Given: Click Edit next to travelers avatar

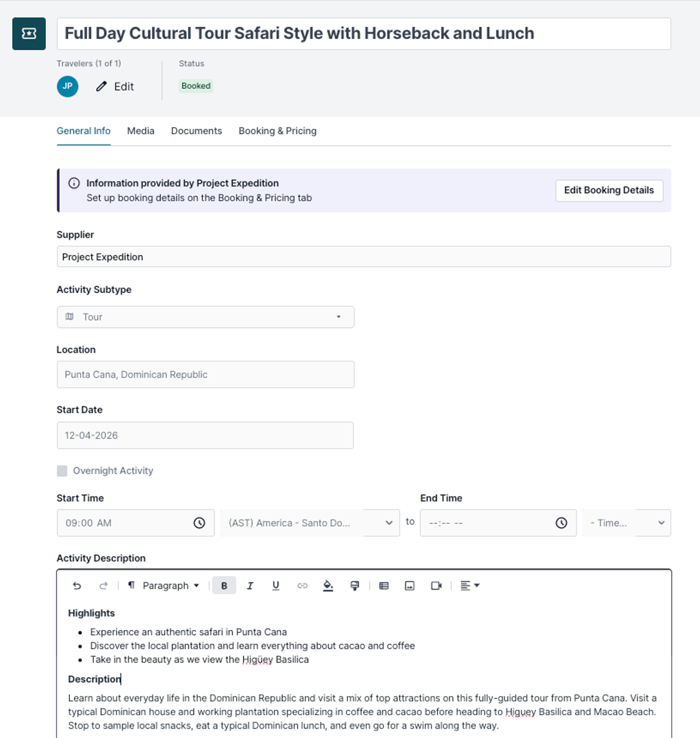Looking at the screenshot, I should (116, 86).
